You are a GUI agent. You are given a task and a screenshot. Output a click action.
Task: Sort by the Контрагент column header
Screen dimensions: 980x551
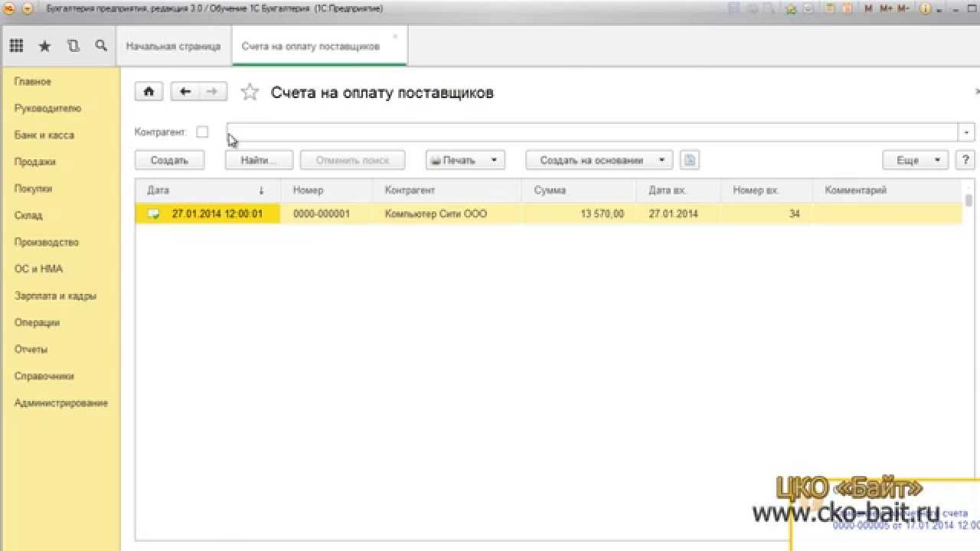click(447, 190)
